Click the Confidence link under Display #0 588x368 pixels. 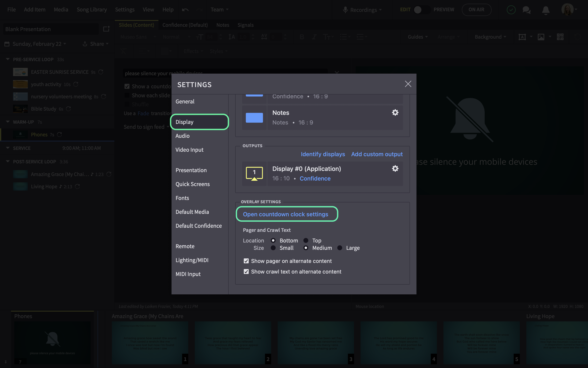click(x=315, y=178)
